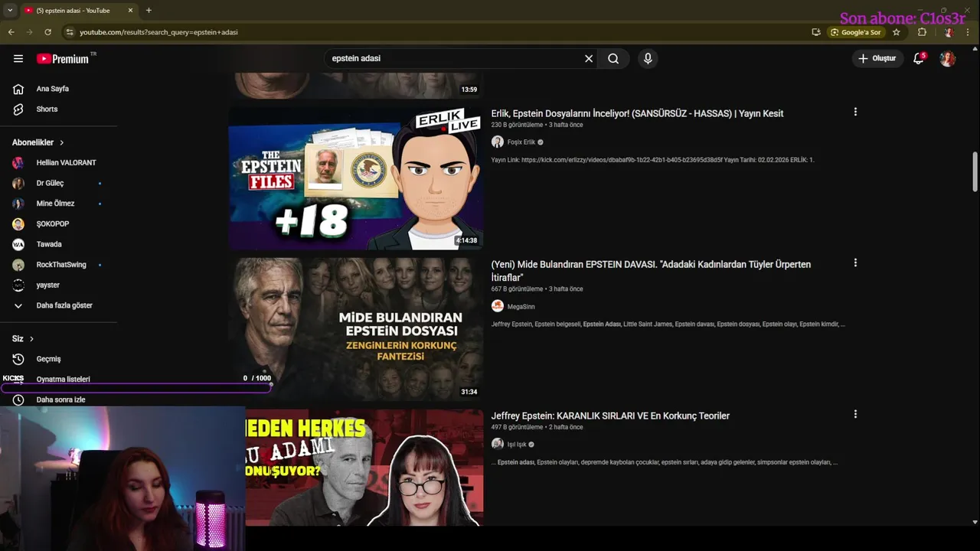Go back in browser

coord(11,32)
